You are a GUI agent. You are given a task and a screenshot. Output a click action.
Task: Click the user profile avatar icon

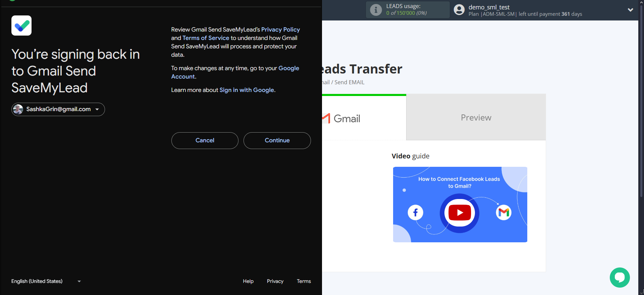(459, 10)
